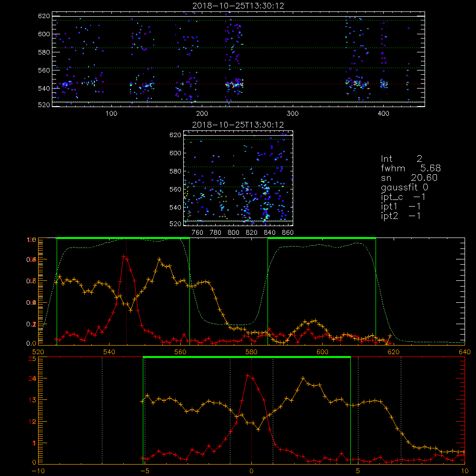Click tick label '860' under the small image

click(x=288, y=233)
